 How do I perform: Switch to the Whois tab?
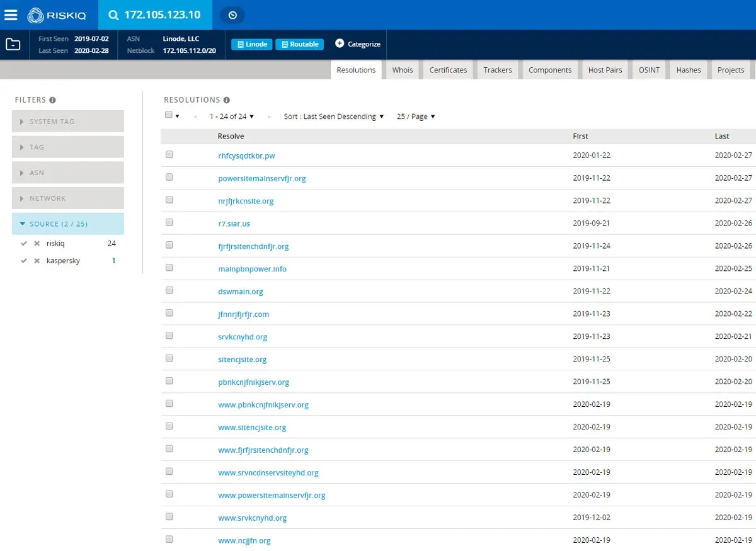pyautogui.click(x=402, y=70)
